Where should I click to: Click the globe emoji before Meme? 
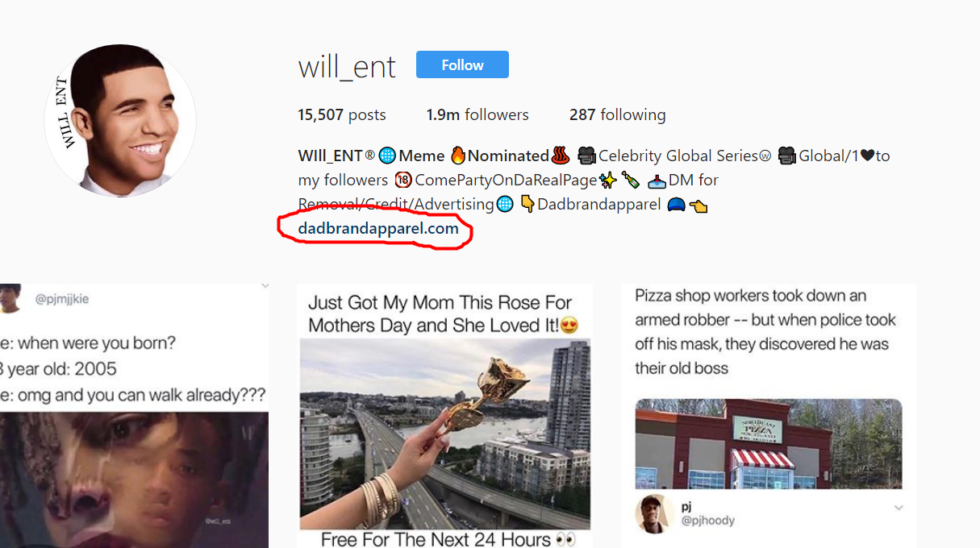(386, 156)
